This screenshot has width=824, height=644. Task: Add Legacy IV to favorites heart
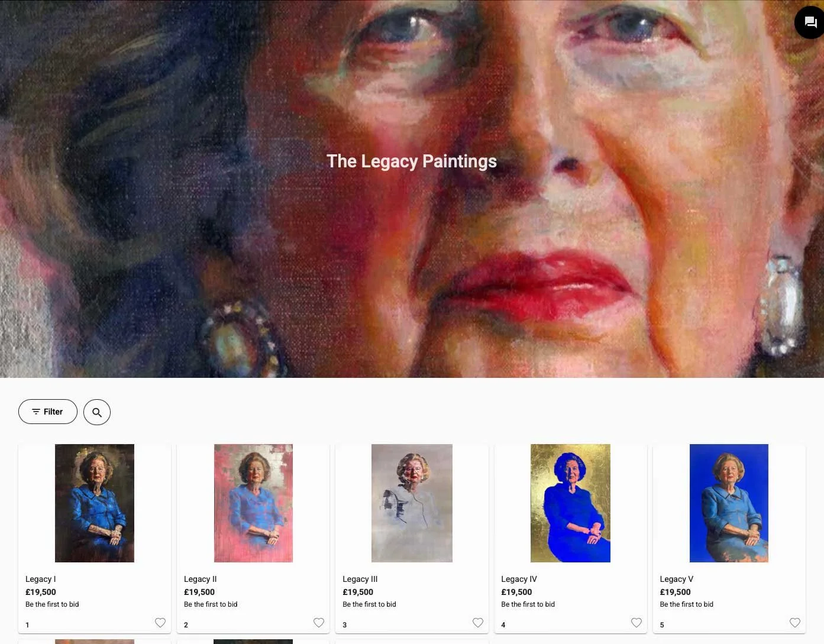click(636, 623)
